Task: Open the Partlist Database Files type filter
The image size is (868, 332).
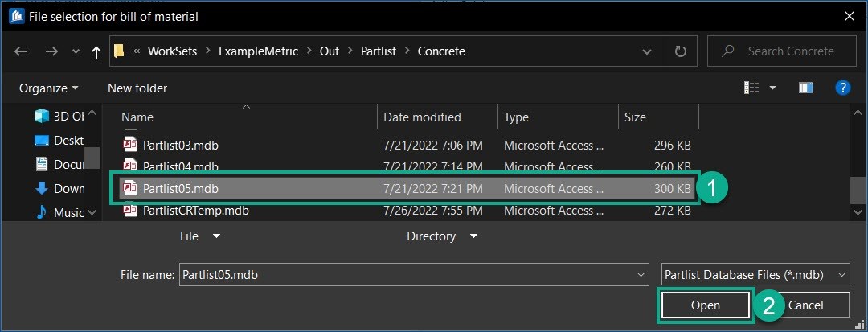Action: coord(754,274)
